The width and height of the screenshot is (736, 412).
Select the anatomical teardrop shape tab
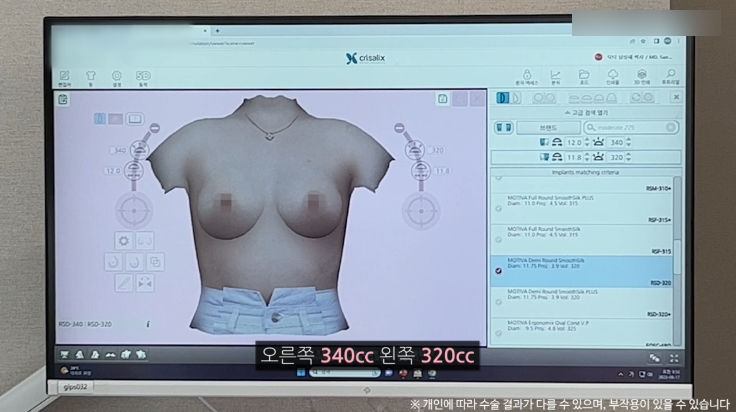coord(515,98)
